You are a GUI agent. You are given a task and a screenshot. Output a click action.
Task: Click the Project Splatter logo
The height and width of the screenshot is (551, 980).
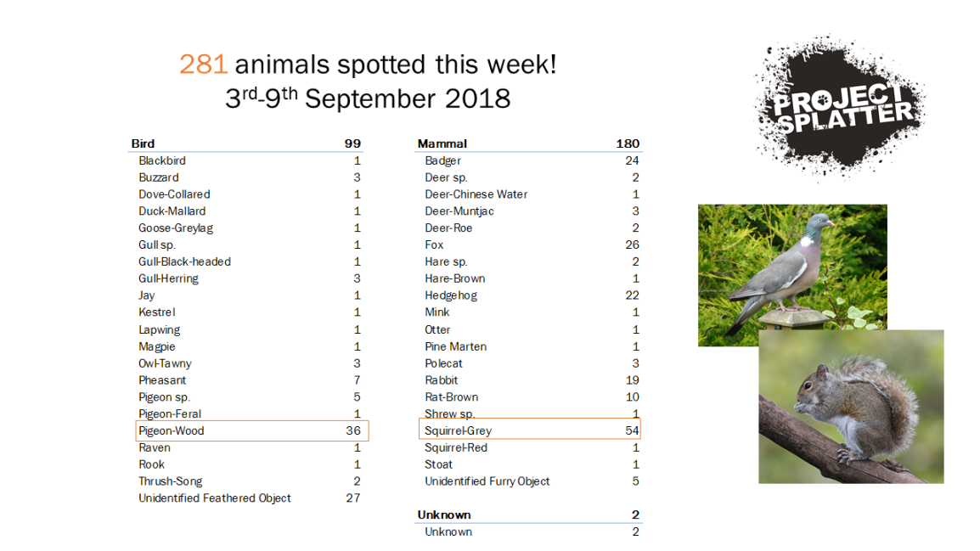pyautogui.click(x=840, y=107)
